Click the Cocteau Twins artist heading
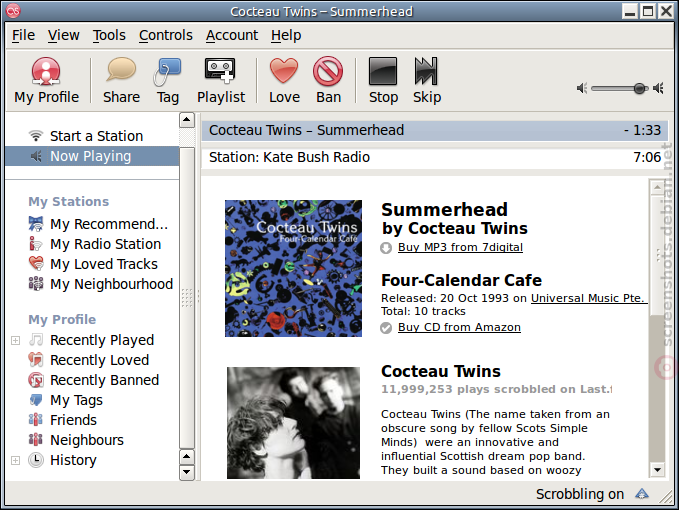Viewport: 679px width, 510px height. click(441, 371)
